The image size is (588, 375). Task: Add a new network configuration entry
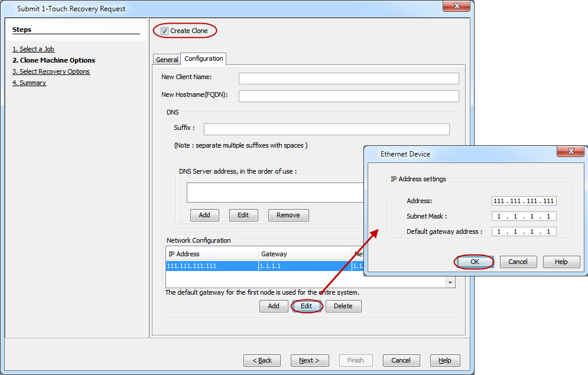point(274,306)
